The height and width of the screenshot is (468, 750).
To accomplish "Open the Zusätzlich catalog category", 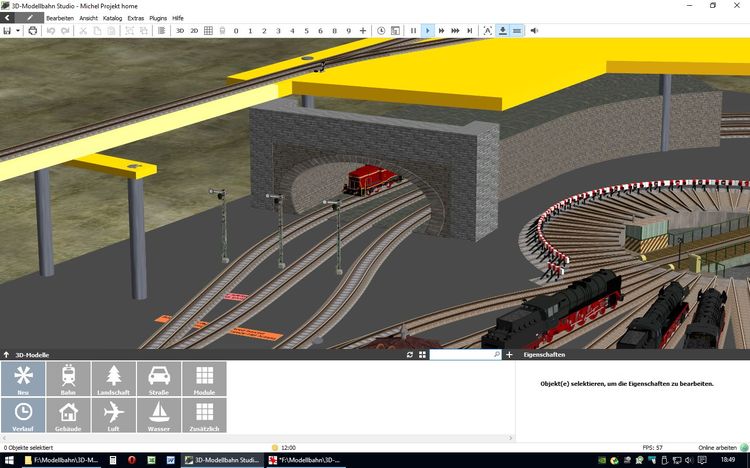I will click(x=204, y=415).
